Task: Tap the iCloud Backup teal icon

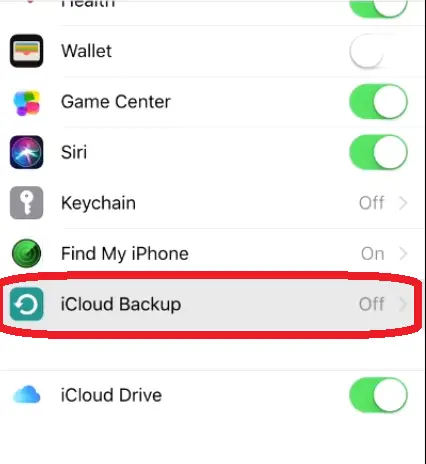Action: tap(26, 304)
